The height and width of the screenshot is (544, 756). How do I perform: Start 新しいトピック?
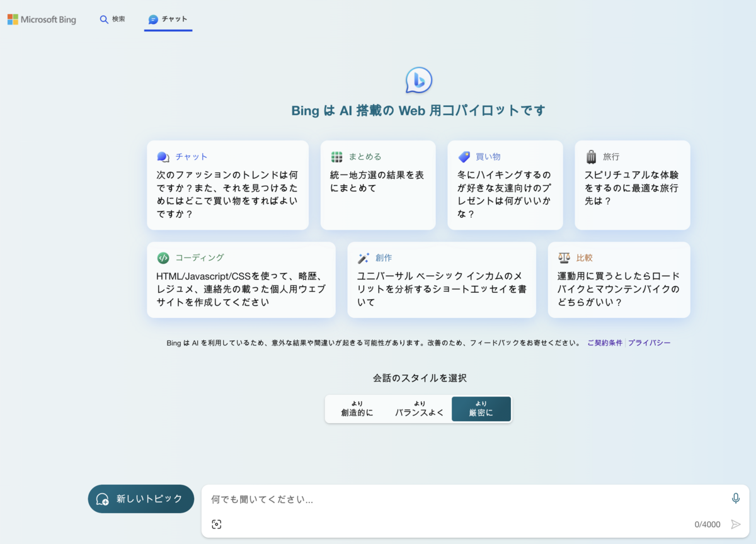coord(141,499)
